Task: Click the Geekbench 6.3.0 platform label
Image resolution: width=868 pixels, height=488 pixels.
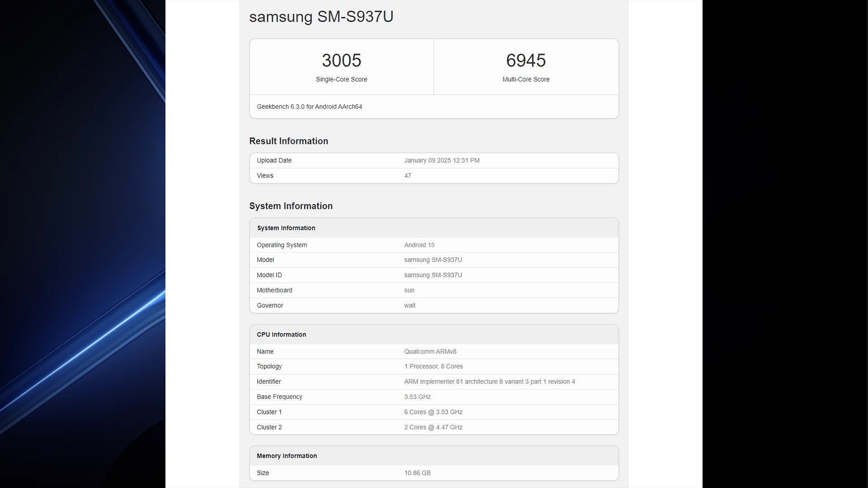Action: click(x=309, y=106)
